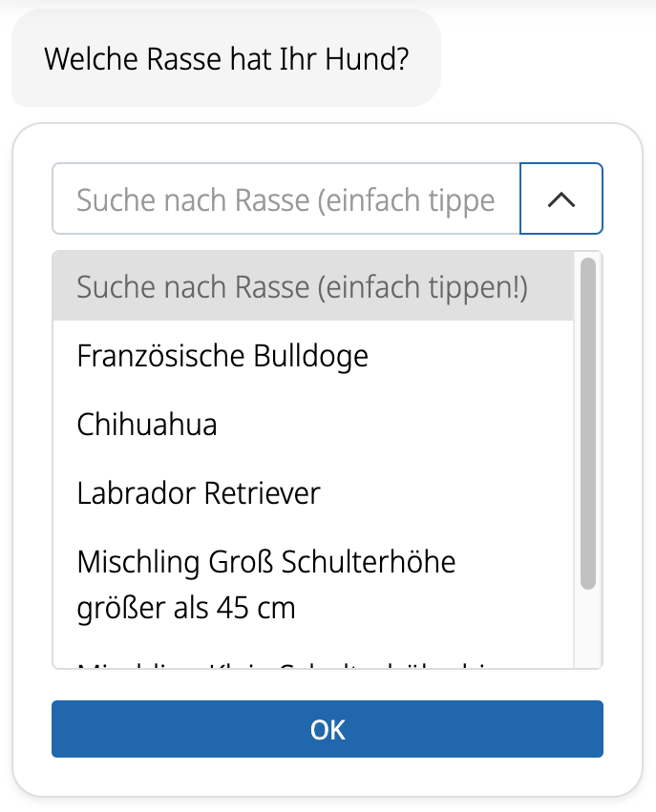Image resolution: width=656 pixels, height=812 pixels.
Task: Select Französische Bulldoge from the list
Action: click(x=222, y=355)
